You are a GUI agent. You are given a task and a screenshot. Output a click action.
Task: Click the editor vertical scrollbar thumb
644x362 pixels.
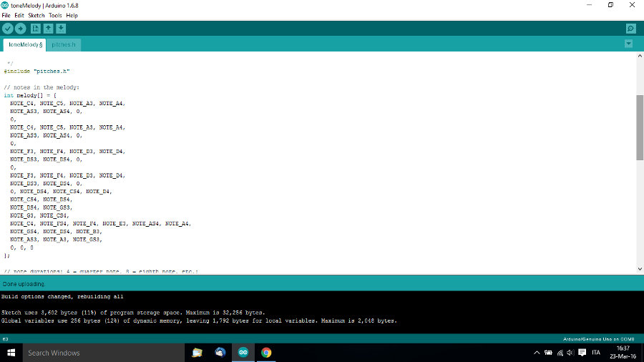640,127
